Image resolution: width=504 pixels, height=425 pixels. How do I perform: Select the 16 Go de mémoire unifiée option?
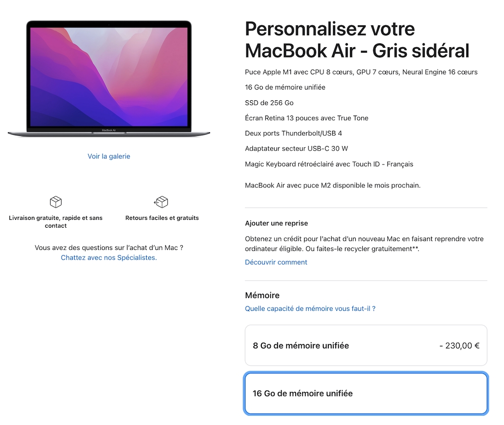click(x=366, y=393)
